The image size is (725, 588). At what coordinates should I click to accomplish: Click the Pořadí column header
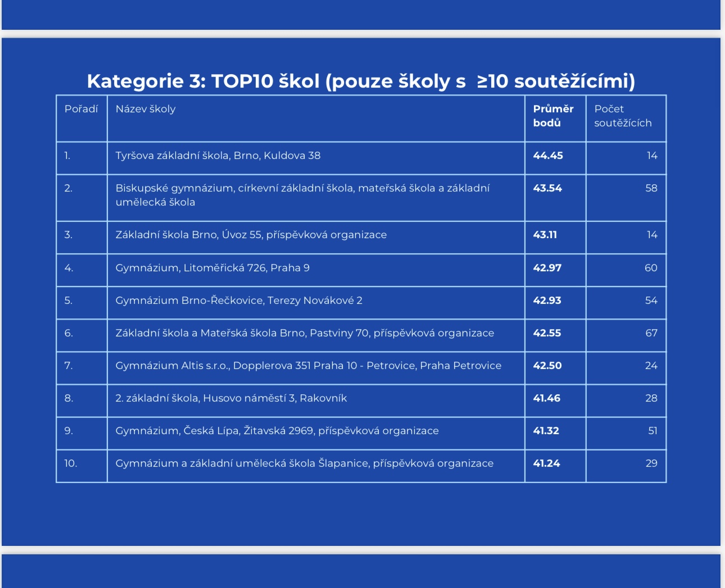81,109
